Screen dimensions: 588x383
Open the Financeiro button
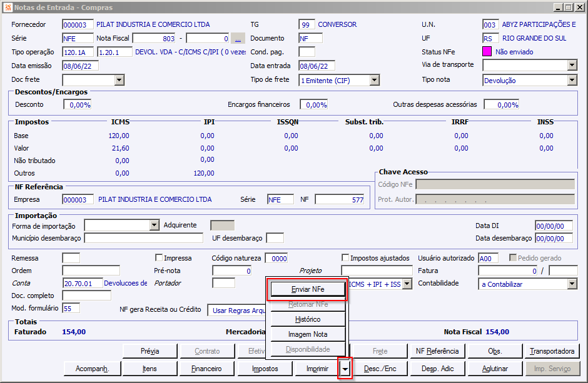coord(206,369)
